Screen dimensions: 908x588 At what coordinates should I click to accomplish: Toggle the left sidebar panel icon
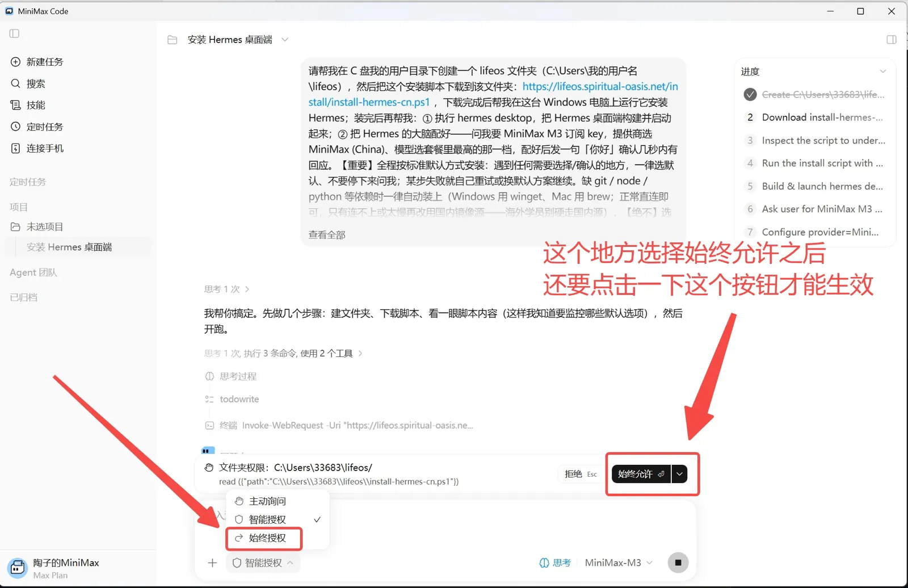15,33
